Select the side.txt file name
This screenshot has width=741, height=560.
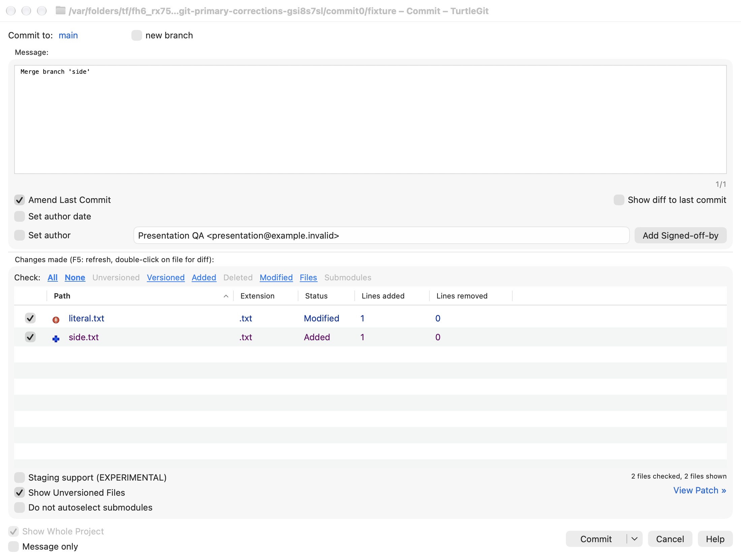(84, 337)
